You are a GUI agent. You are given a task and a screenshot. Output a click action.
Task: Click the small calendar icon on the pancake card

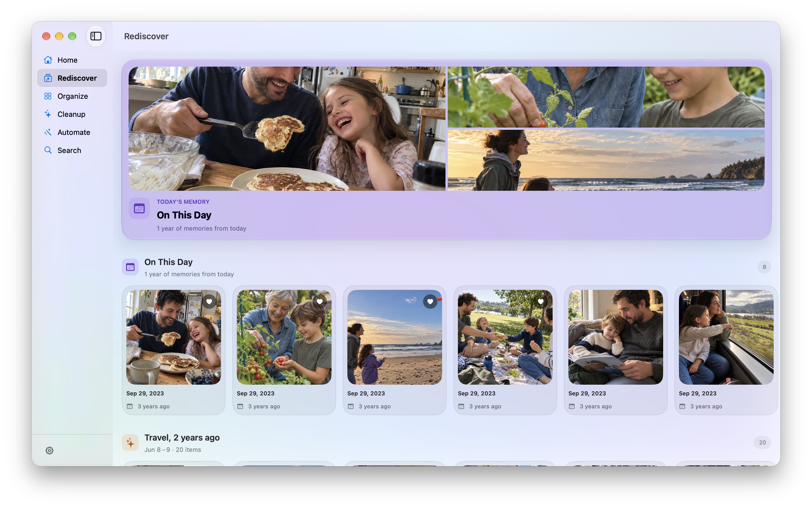[130, 406]
